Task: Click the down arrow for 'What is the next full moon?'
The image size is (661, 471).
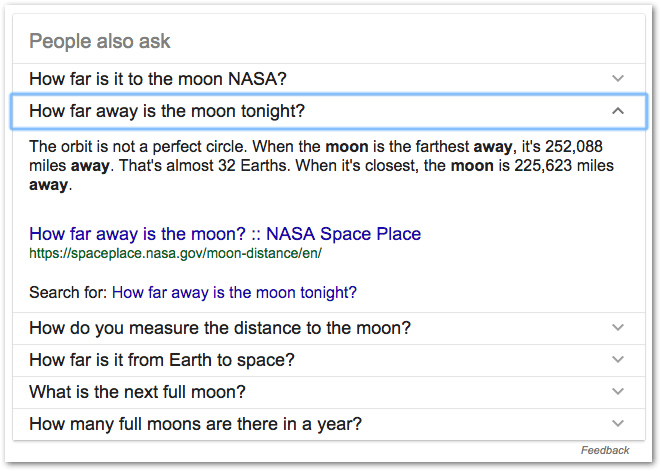Action: (x=618, y=392)
